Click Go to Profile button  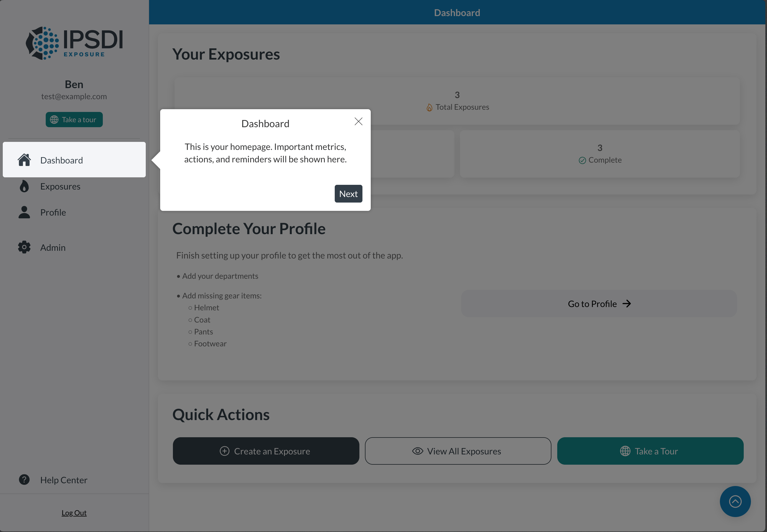coord(599,304)
